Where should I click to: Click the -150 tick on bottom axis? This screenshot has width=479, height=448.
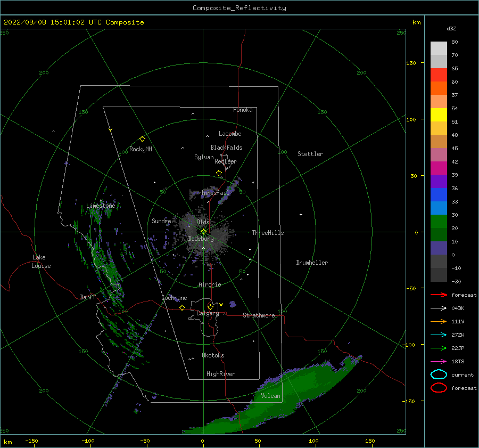pos(31,441)
